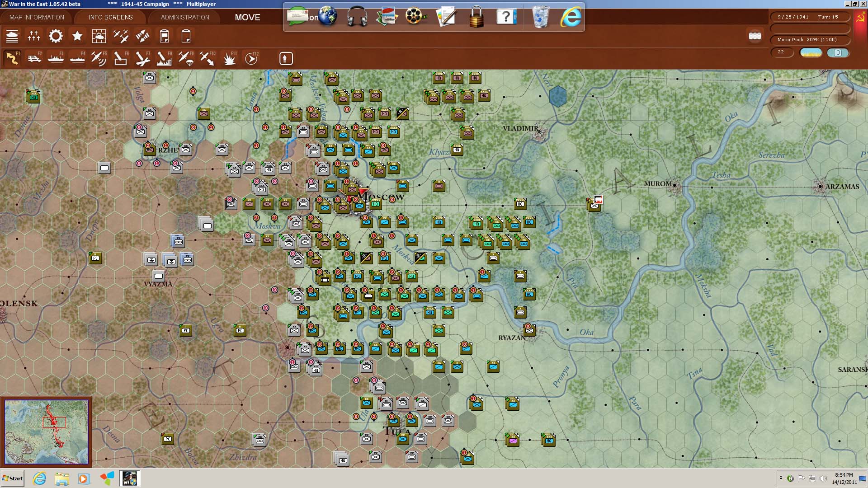Click the date and turn 15 display
868x488 pixels.
[809, 17]
